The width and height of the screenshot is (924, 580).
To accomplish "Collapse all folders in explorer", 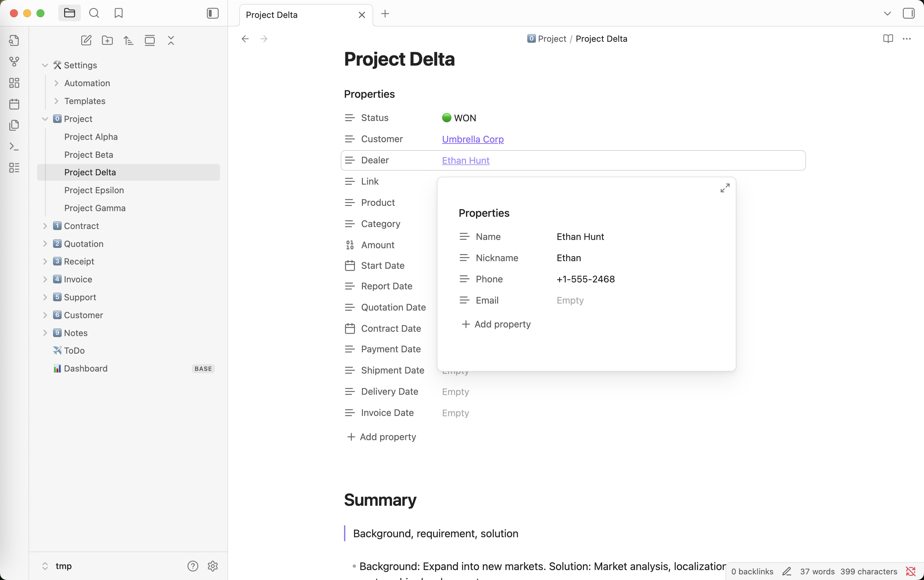I will click(x=171, y=40).
